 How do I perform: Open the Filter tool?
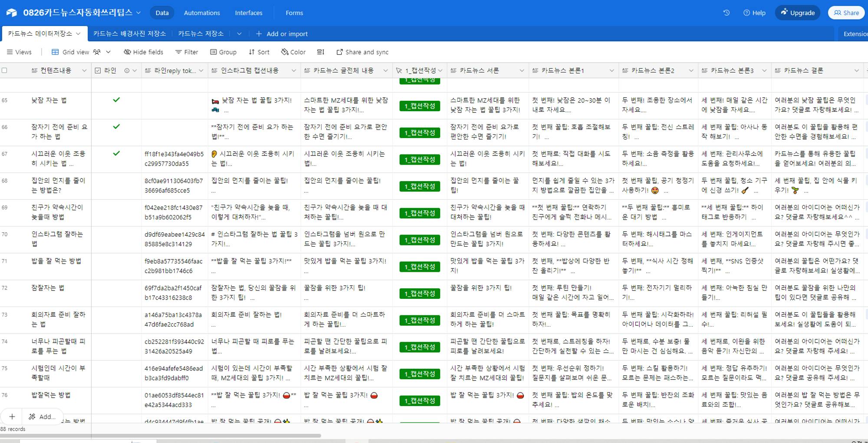(187, 52)
